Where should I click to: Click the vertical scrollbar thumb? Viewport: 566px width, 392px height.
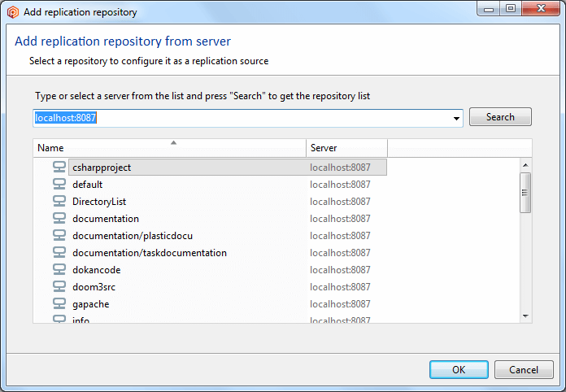coord(525,193)
